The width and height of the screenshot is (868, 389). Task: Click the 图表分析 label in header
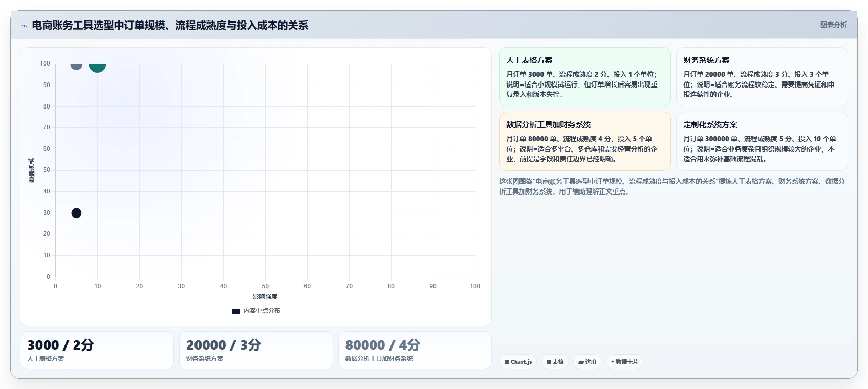pyautogui.click(x=833, y=25)
